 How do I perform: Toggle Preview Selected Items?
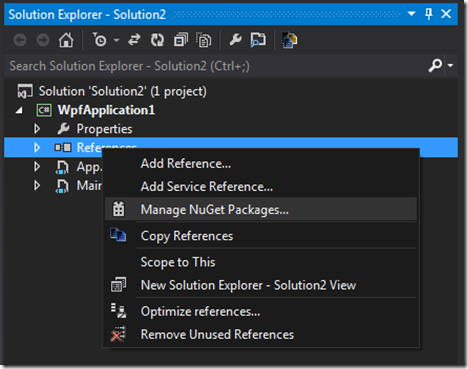click(x=258, y=40)
